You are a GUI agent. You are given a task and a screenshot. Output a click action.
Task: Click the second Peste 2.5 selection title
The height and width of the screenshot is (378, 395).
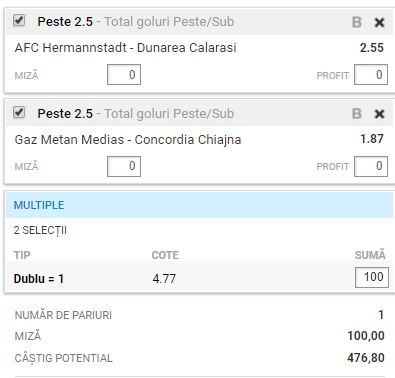pyautogui.click(x=65, y=114)
